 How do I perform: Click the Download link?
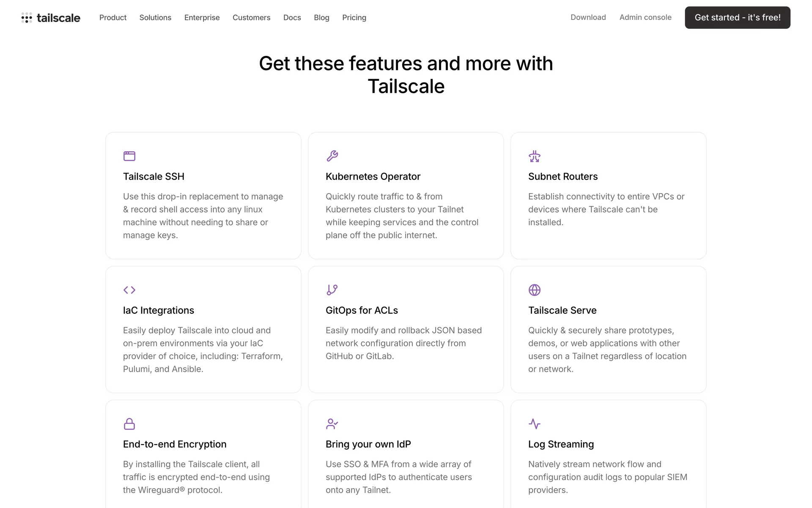(588, 17)
